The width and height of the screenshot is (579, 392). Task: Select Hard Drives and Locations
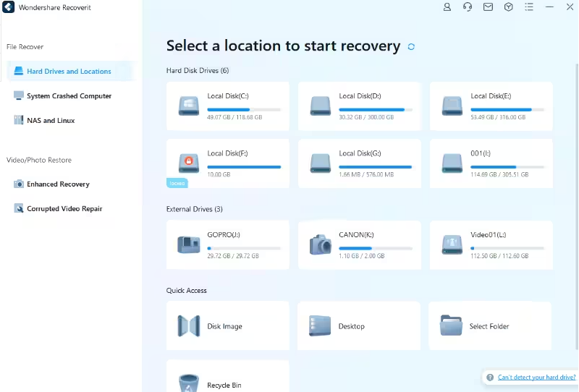[72, 71]
